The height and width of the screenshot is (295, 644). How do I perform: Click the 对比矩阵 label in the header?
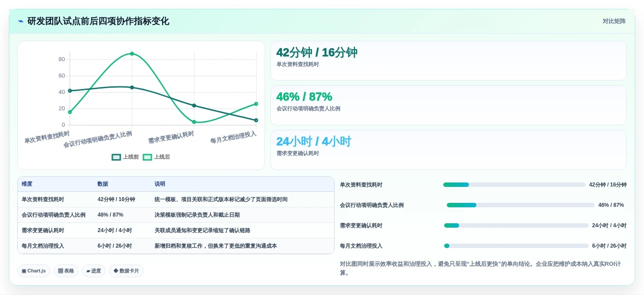tap(614, 21)
